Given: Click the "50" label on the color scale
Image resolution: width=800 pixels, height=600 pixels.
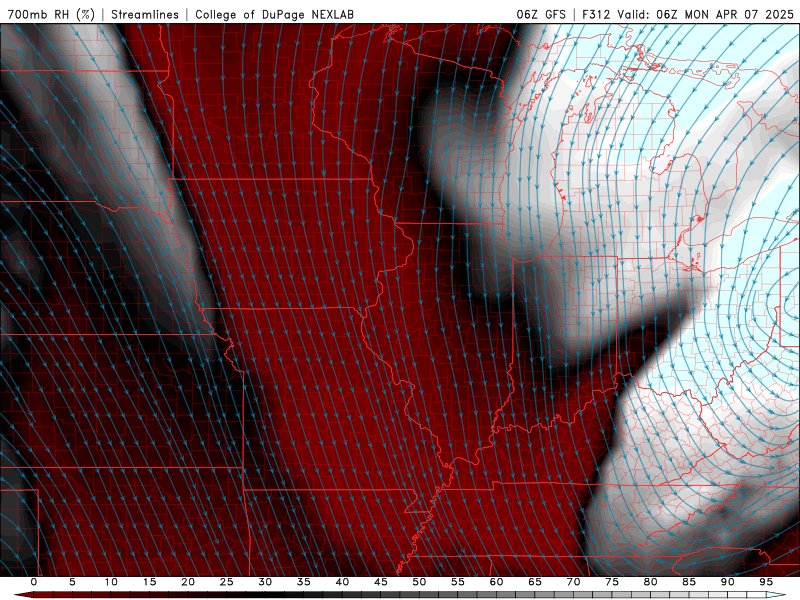Looking at the screenshot, I should (419, 582).
